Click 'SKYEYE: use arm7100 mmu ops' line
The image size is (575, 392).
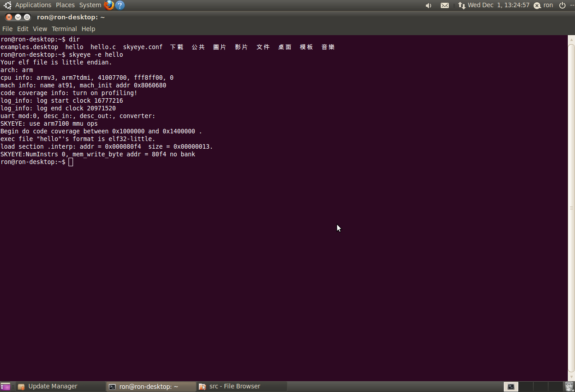coord(49,123)
